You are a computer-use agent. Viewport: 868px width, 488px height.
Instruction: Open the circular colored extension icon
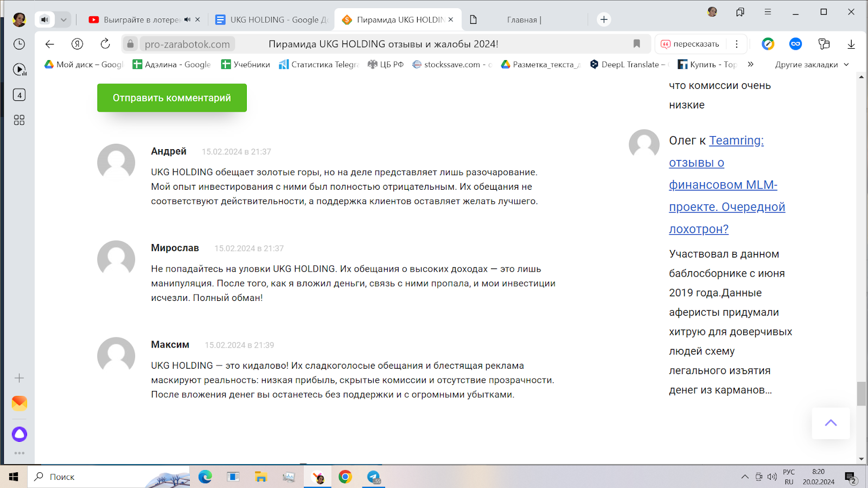(768, 44)
